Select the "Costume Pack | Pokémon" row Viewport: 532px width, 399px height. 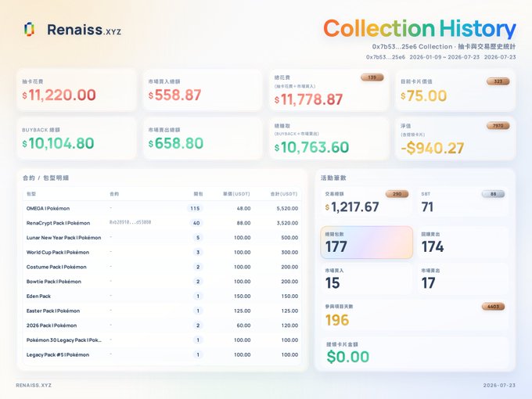[162, 267]
